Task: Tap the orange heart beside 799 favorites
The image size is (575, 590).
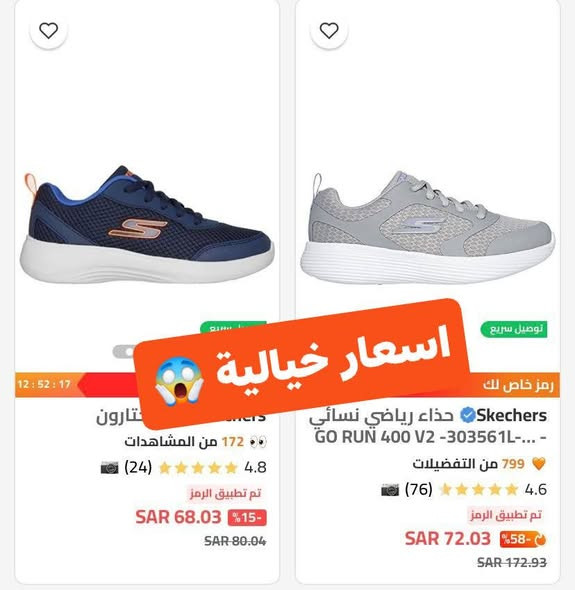Action: pyautogui.click(x=538, y=464)
